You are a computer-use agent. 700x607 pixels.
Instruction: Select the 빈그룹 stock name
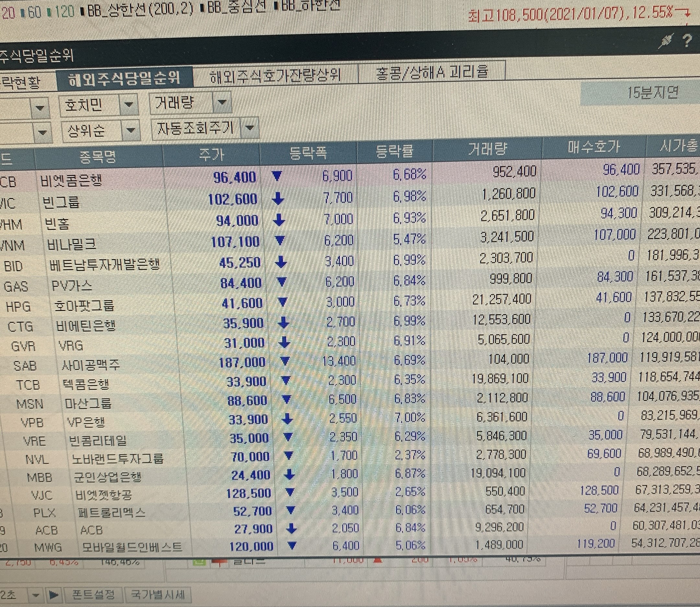(x=61, y=202)
